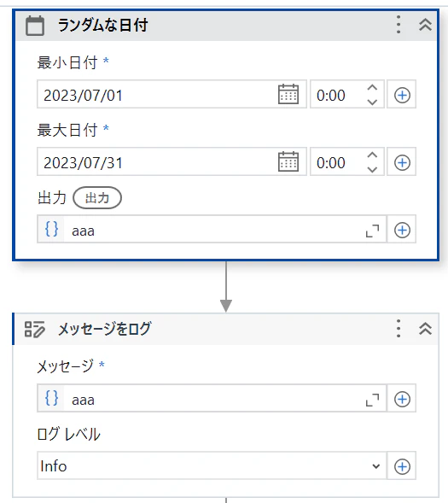This screenshot has height=503, width=448.
Task: Decrease the 最大日付 time value
Action: [372, 170]
